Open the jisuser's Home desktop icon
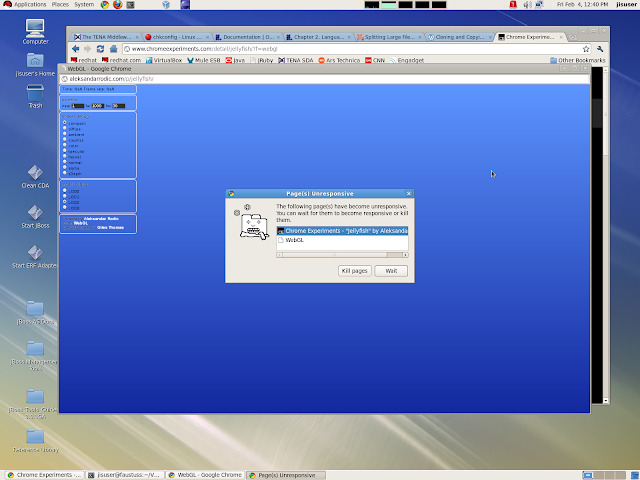Image resolution: width=640 pixels, height=480 pixels. 35,65
